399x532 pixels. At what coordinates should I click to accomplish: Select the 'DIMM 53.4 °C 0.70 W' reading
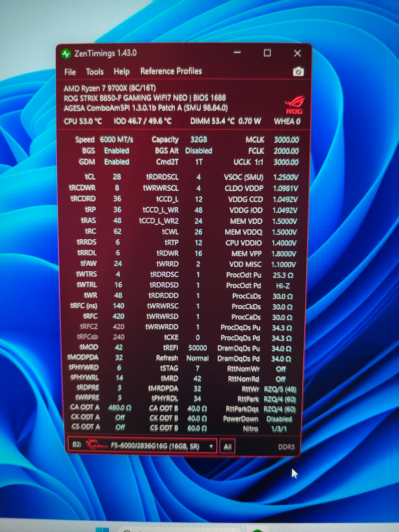225,121
